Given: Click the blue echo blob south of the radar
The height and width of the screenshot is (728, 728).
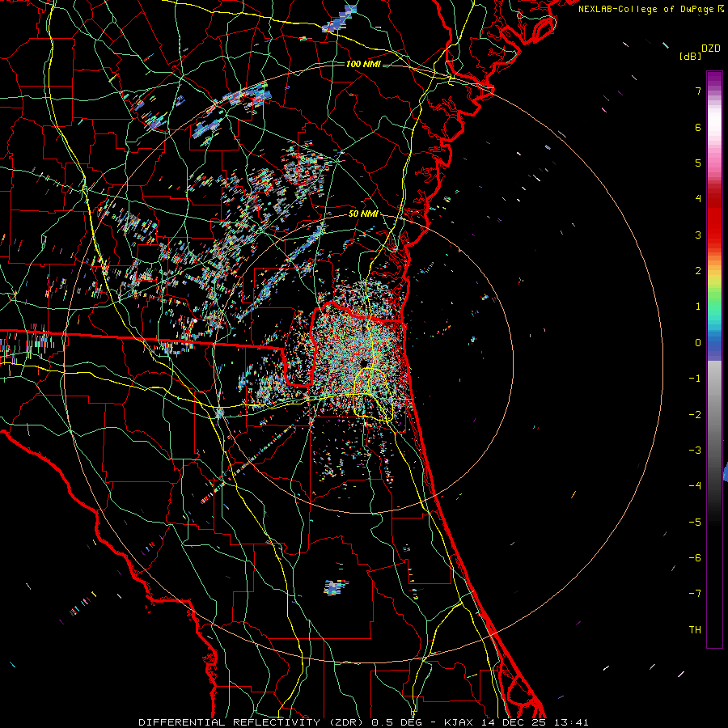Looking at the screenshot, I should [335, 587].
